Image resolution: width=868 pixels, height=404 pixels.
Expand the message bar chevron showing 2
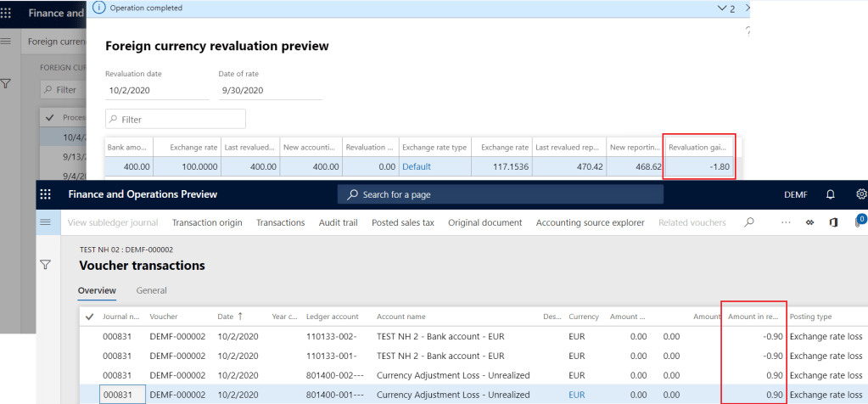tap(722, 8)
